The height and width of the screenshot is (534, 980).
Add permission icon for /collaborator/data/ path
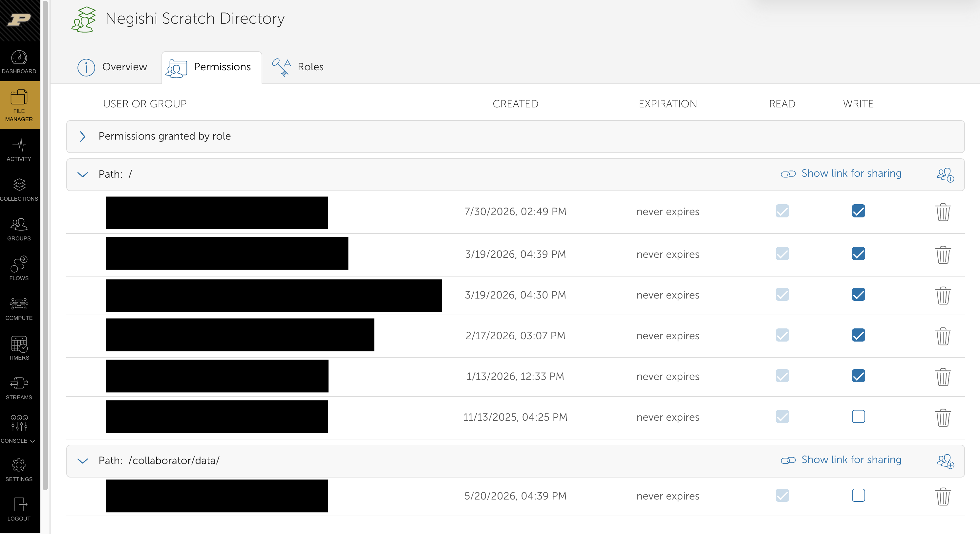pyautogui.click(x=945, y=461)
